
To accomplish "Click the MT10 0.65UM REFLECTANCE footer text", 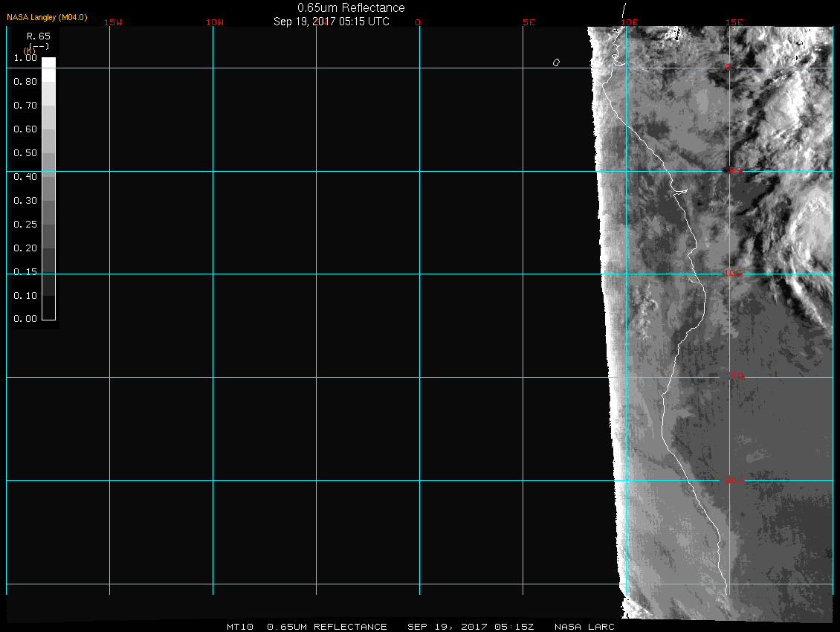I will (307, 627).
